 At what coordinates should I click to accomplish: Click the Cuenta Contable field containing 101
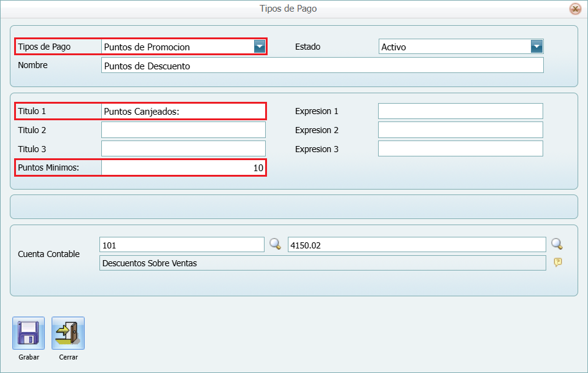click(182, 245)
